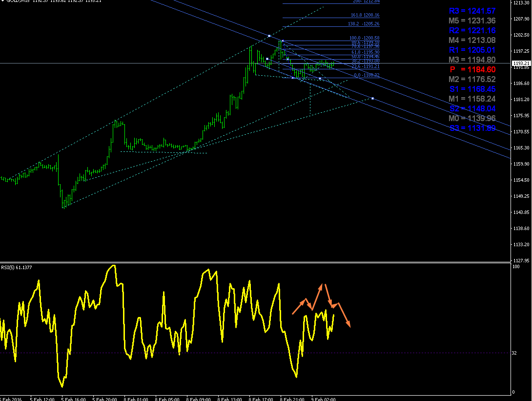Click the 61.8 -1195.90 Fibonacci level label
The image size is (532, 401).
(x=366, y=52)
